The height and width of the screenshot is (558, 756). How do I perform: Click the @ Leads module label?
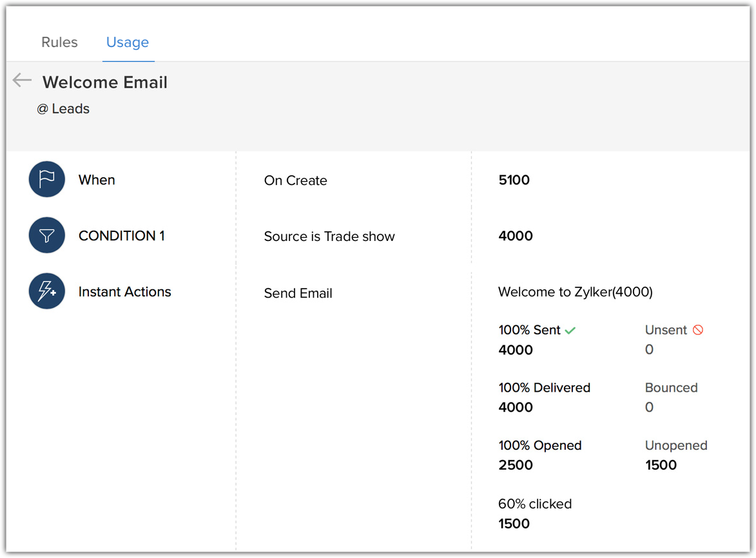(63, 109)
